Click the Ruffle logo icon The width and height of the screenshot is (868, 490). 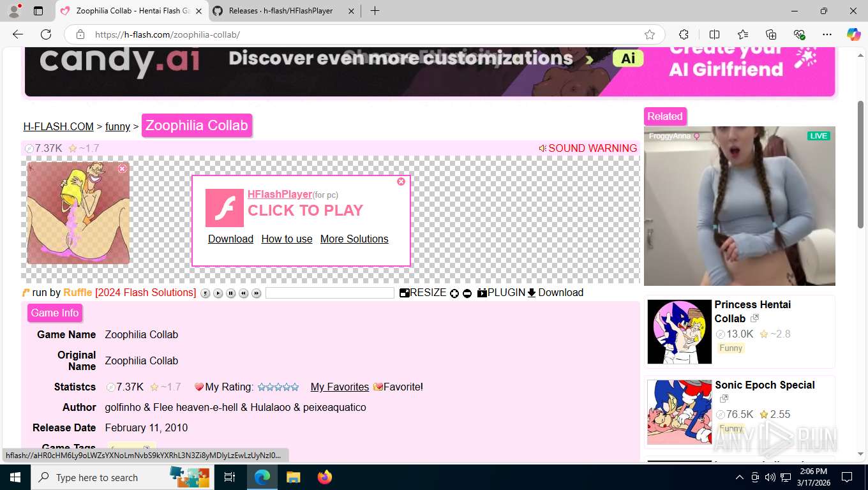(26, 293)
